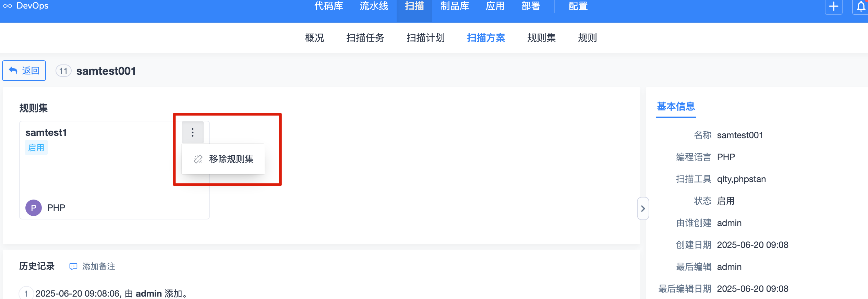Click the 名称 value samtest001
The image size is (868, 299).
[740, 135]
